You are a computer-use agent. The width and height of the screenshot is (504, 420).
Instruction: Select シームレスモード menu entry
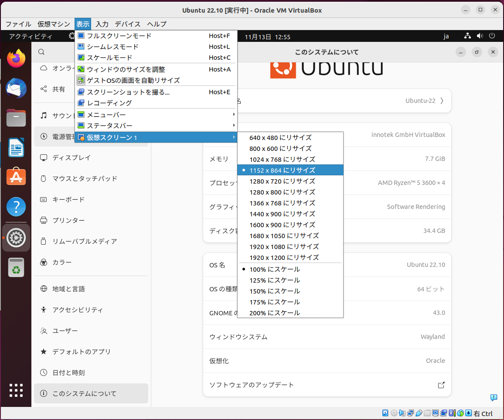coord(156,47)
